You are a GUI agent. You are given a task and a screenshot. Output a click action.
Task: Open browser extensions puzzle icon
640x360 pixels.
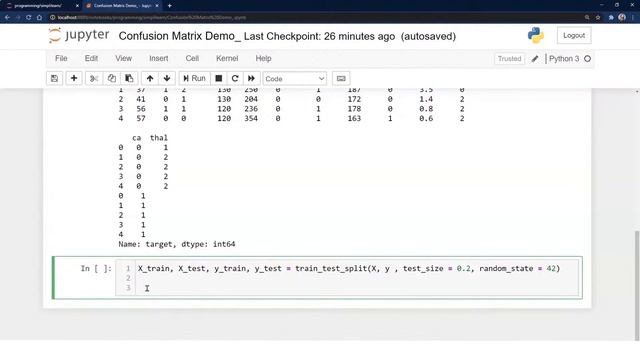tap(611, 18)
